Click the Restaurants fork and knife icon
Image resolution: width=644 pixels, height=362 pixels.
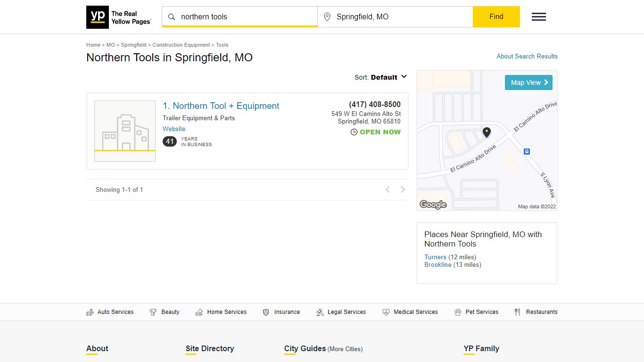coord(518,312)
